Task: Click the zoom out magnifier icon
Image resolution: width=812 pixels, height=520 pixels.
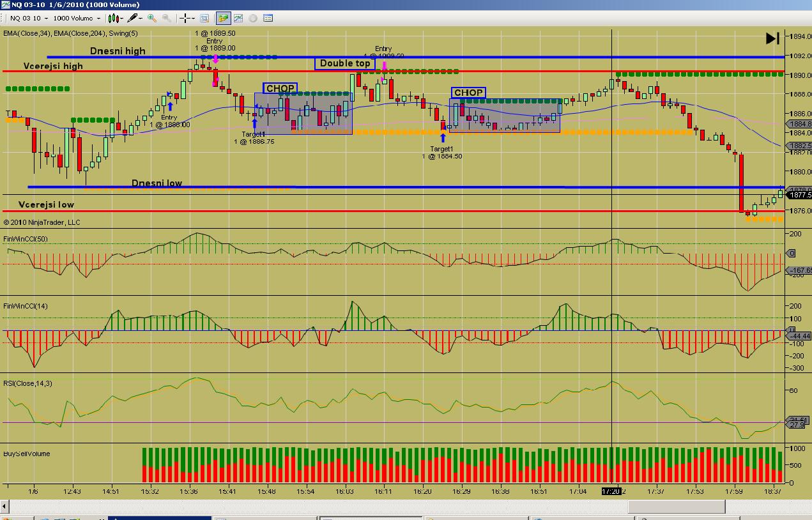Action: (166, 19)
